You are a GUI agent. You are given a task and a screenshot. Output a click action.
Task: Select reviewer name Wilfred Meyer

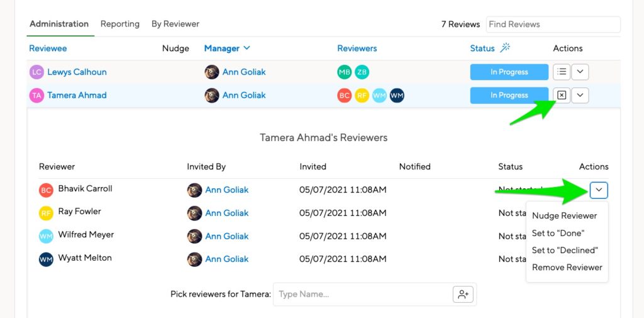[x=86, y=234]
